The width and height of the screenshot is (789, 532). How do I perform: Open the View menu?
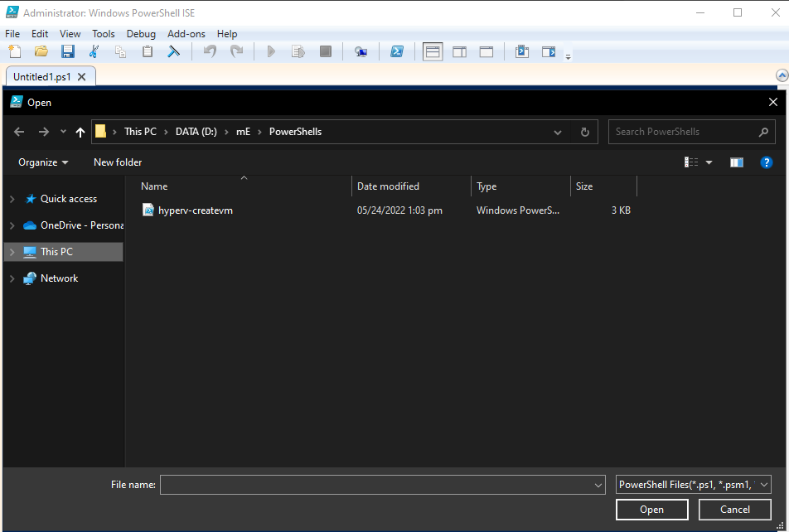tap(70, 34)
